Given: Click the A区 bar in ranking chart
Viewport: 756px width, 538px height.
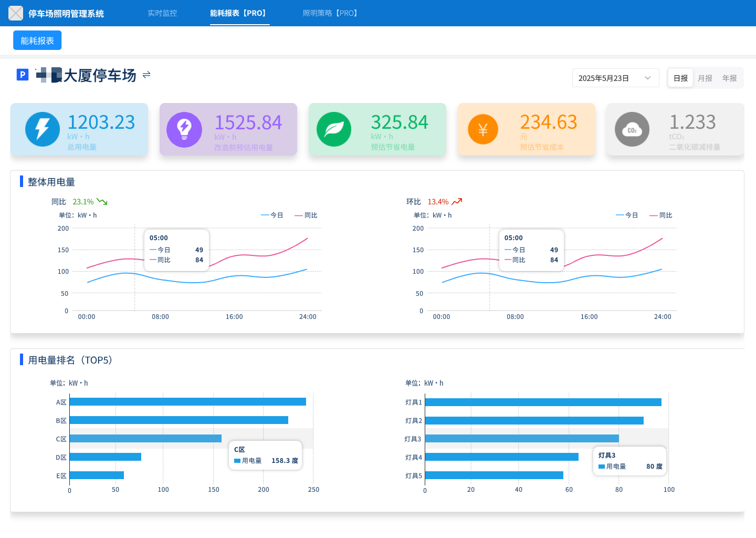Looking at the screenshot, I should click(187, 402).
